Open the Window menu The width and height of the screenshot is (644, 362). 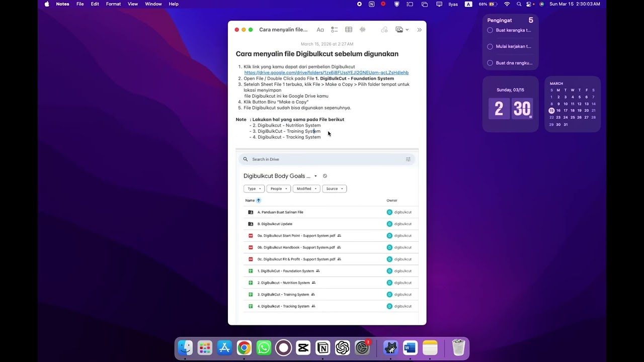pyautogui.click(x=153, y=4)
